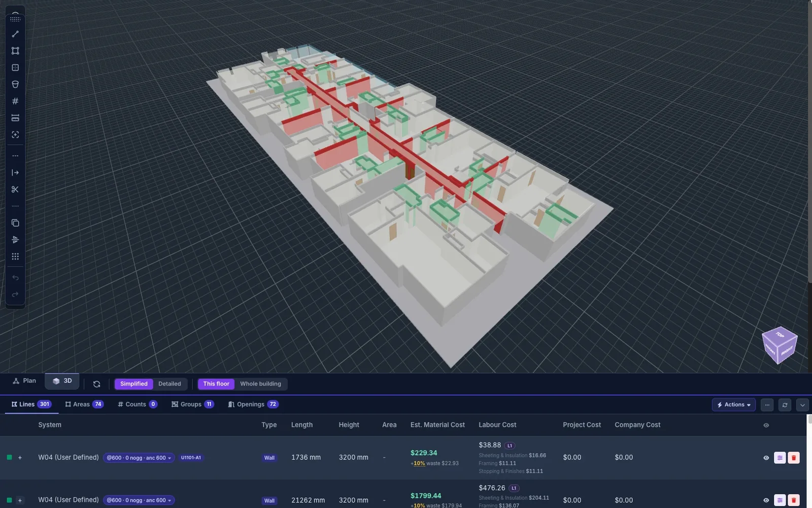
Task: Expand the 21262 mm W04 row
Action: click(x=20, y=500)
